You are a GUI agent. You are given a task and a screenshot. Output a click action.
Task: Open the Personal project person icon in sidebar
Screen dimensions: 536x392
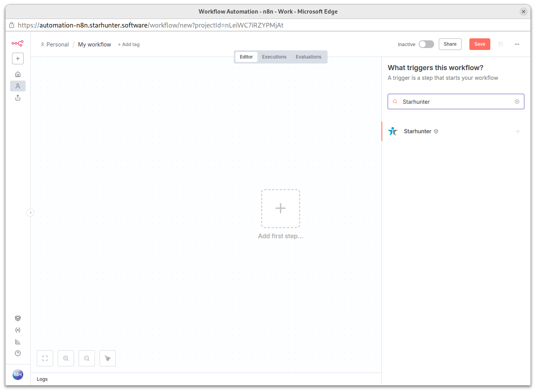point(18,86)
